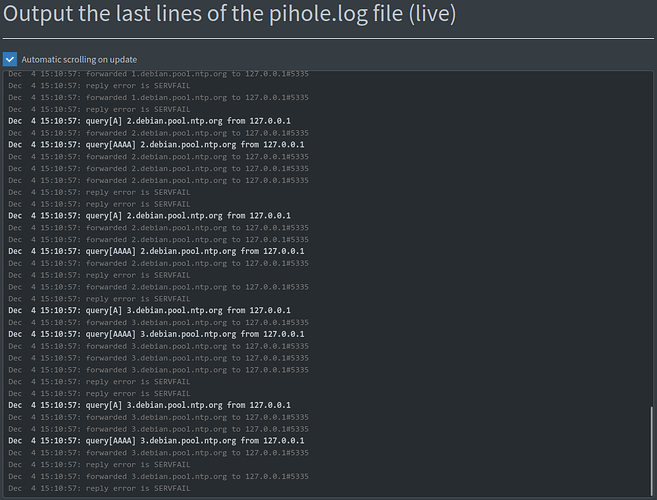Image resolution: width=657 pixels, height=500 pixels.
Task: Click the topmost "reply error is SERVFAIL" line
Action: 138,86
